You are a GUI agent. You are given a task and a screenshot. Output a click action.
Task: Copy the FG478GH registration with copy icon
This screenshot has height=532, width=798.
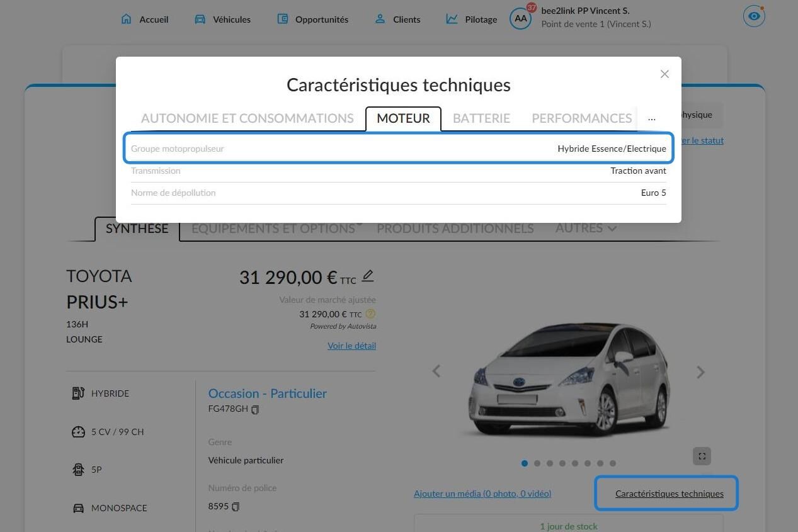click(255, 410)
